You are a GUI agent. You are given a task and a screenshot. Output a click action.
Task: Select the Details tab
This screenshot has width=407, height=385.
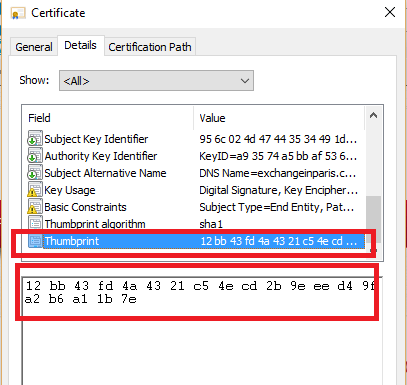point(80,45)
